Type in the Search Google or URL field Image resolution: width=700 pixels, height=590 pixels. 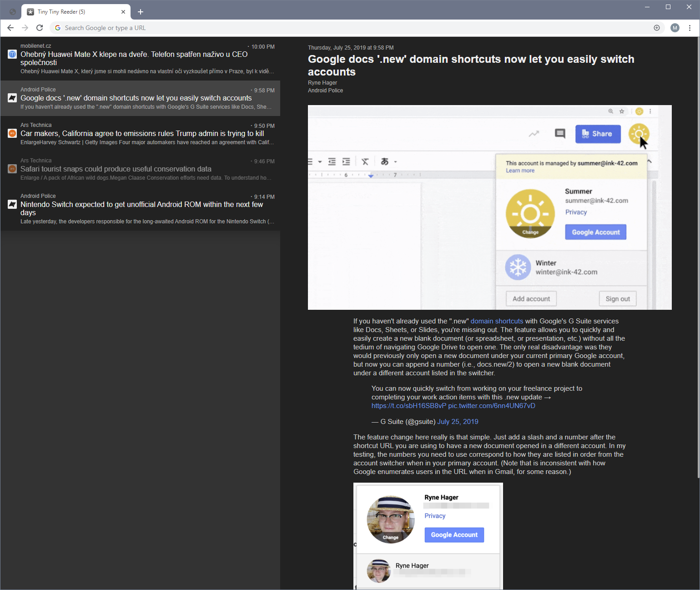pos(318,28)
